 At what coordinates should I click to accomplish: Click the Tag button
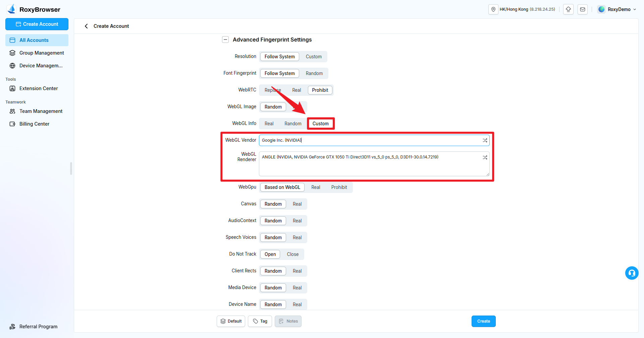tap(260, 321)
